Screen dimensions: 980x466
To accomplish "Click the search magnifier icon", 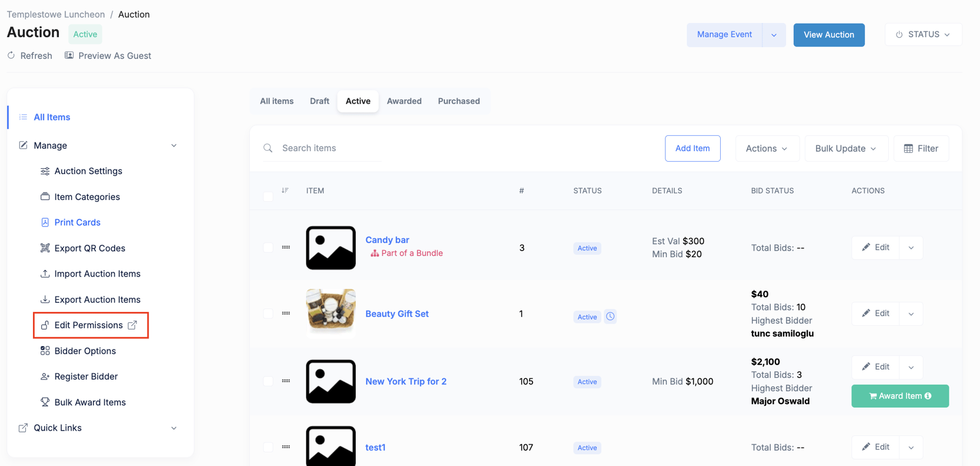I will [268, 148].
